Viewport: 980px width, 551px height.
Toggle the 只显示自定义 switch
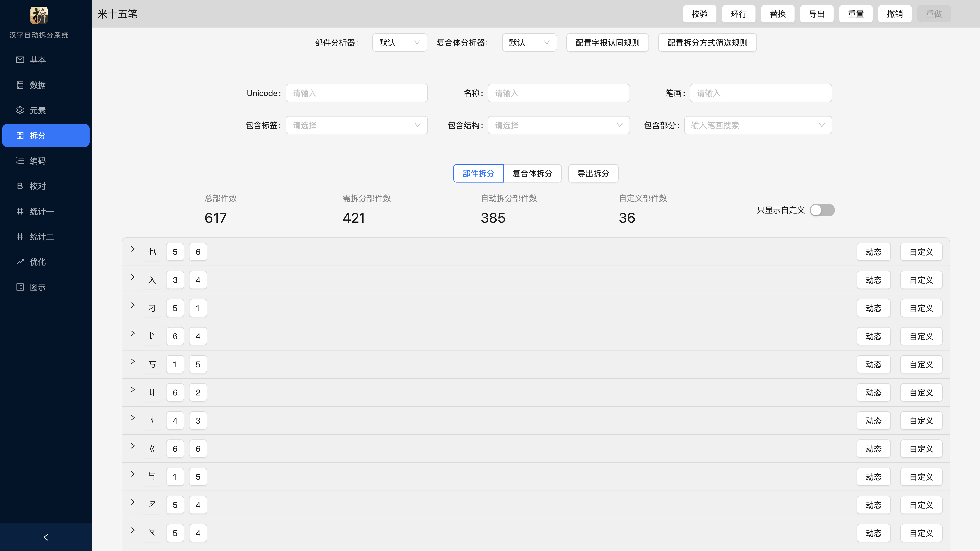[x=822, y=210]
